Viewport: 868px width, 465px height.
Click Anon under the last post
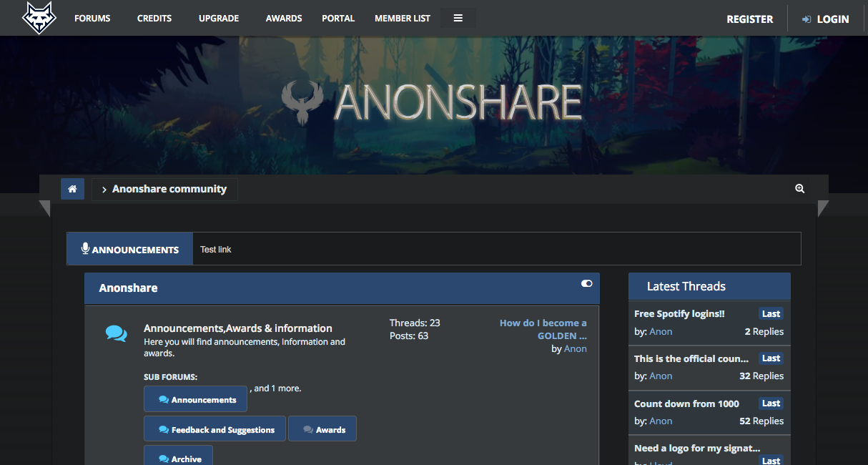576,348
